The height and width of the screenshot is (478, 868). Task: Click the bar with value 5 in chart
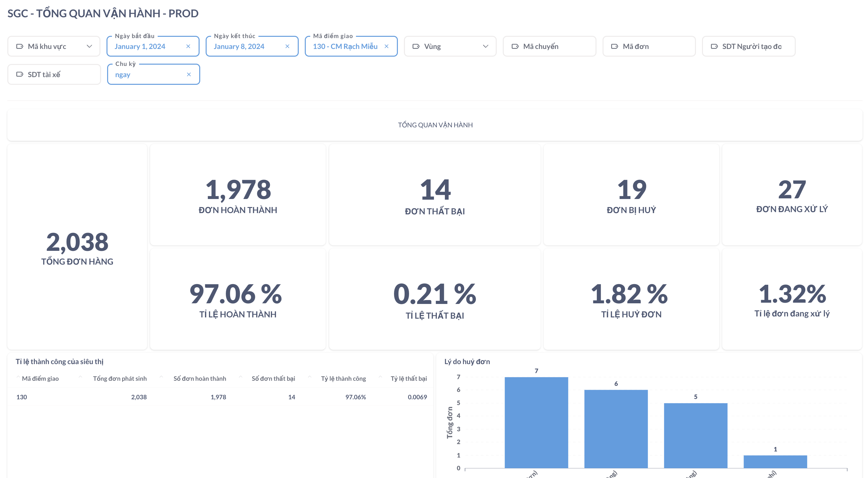(696, 435)
